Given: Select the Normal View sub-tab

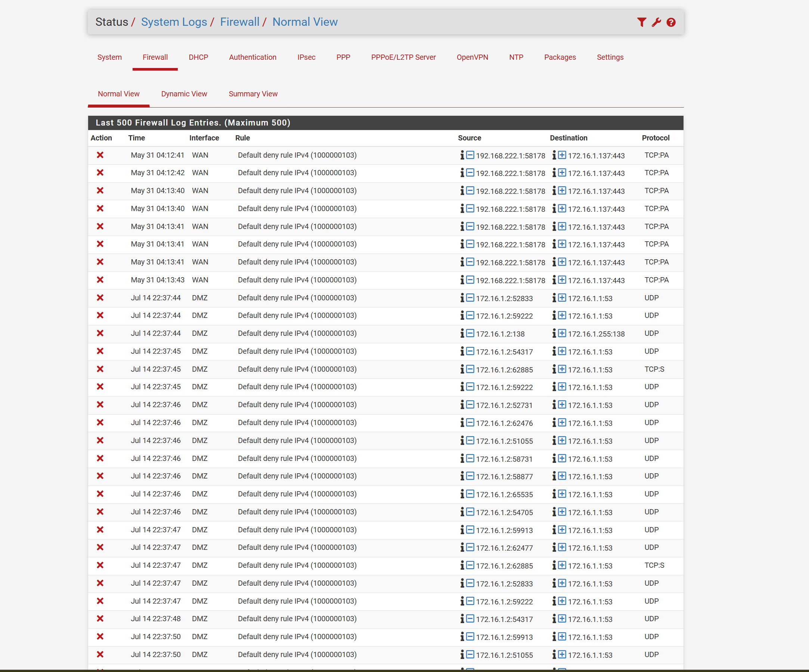Looking at the screenshot, I should (x=119, y=94).
